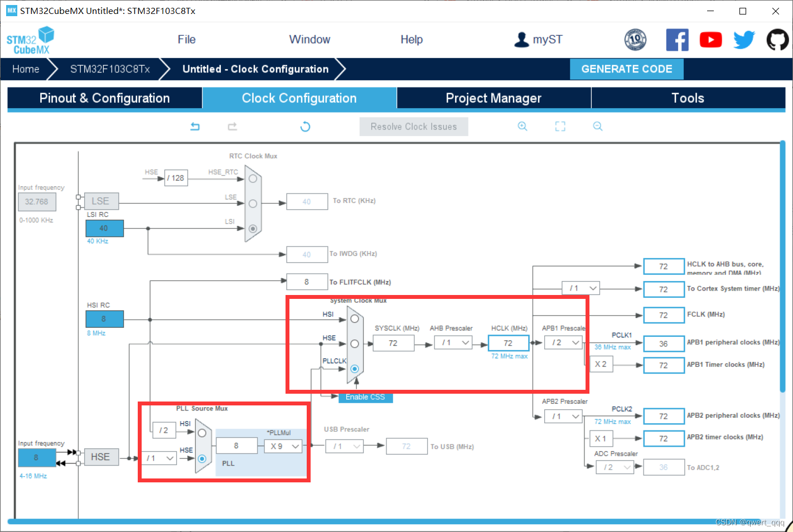Click the HSE block
The height and width of the screenshot is (532, 793).
tap(100, 457)
